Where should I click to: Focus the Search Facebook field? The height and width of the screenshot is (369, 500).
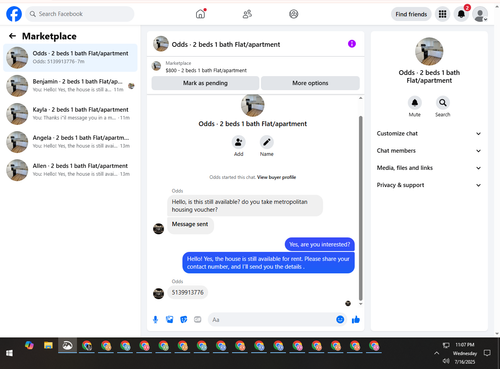[x=80, y=14]
